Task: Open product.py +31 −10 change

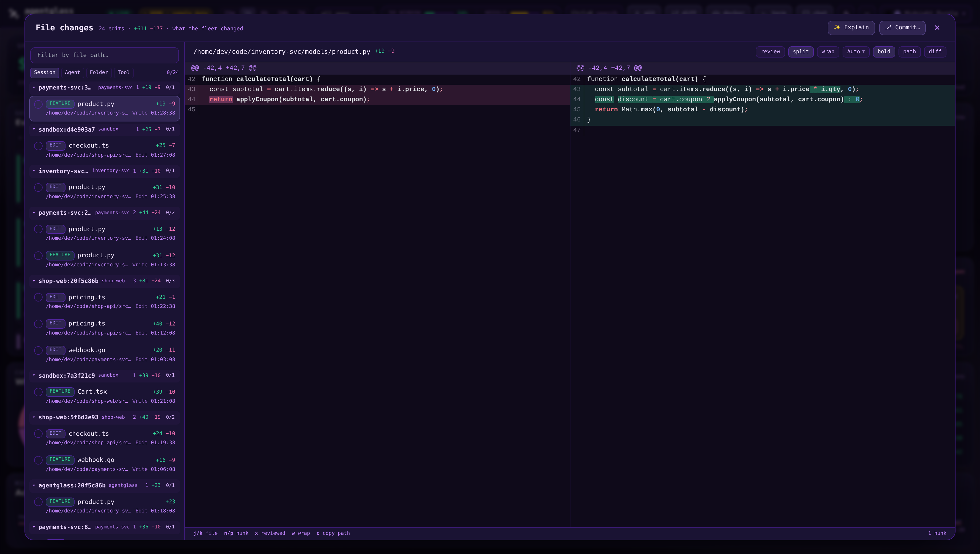Action: pyautogui.click(x=105, y=192)
